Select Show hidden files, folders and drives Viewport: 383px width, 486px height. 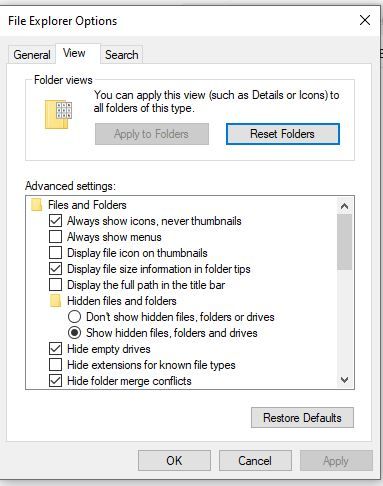(74, 333)
